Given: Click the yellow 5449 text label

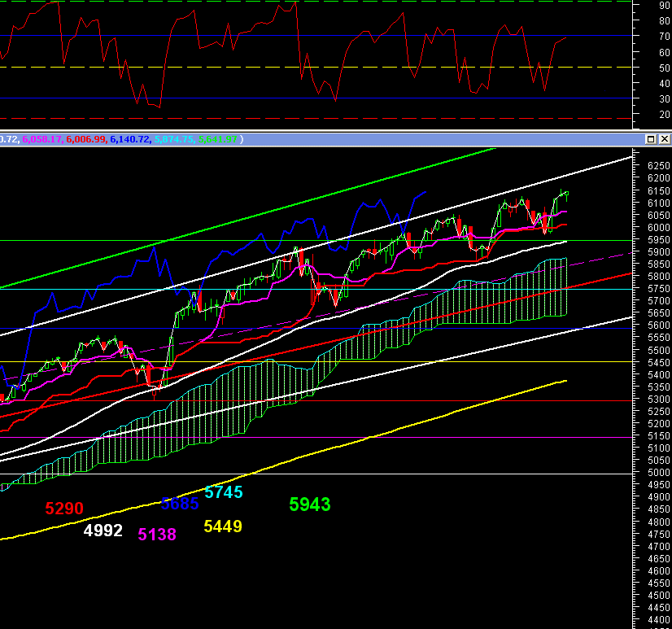Looking at the screenshot, I should pos(223,526).
